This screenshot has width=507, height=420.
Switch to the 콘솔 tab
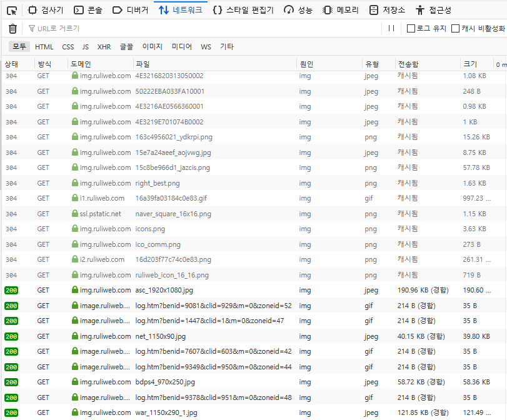(88, 10)
